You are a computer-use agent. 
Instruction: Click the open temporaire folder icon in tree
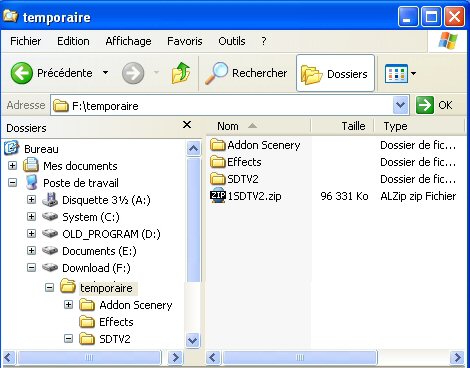coord(68,287)
